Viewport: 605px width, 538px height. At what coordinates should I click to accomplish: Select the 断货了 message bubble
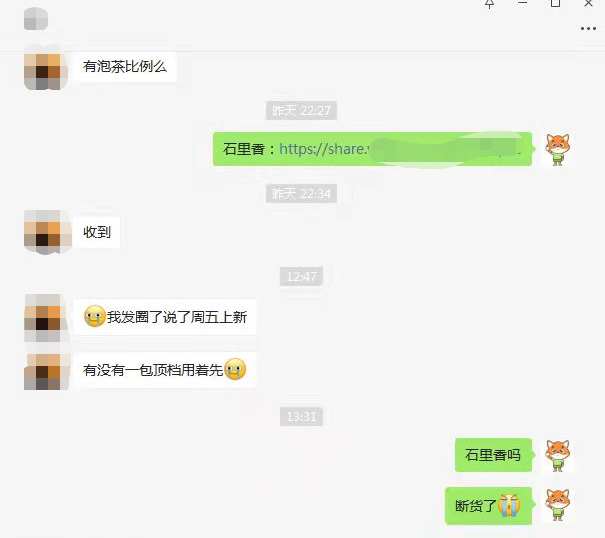(x=488, y=506)
